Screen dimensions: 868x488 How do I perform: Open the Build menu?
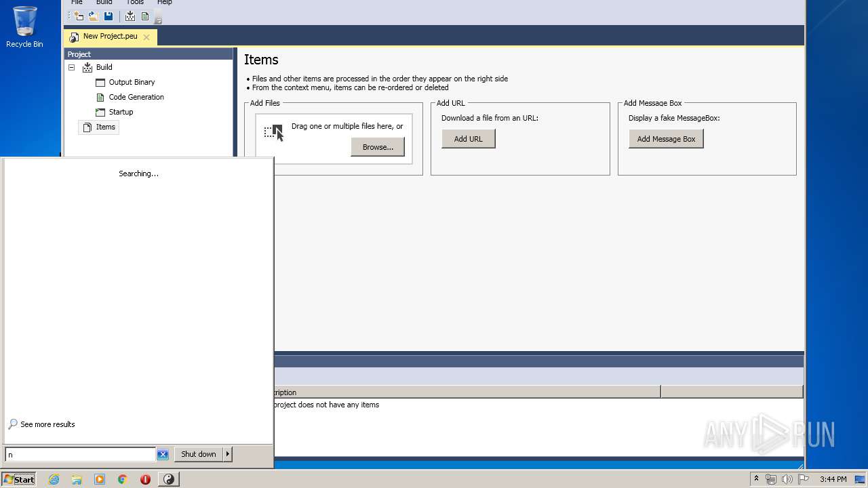104,3
